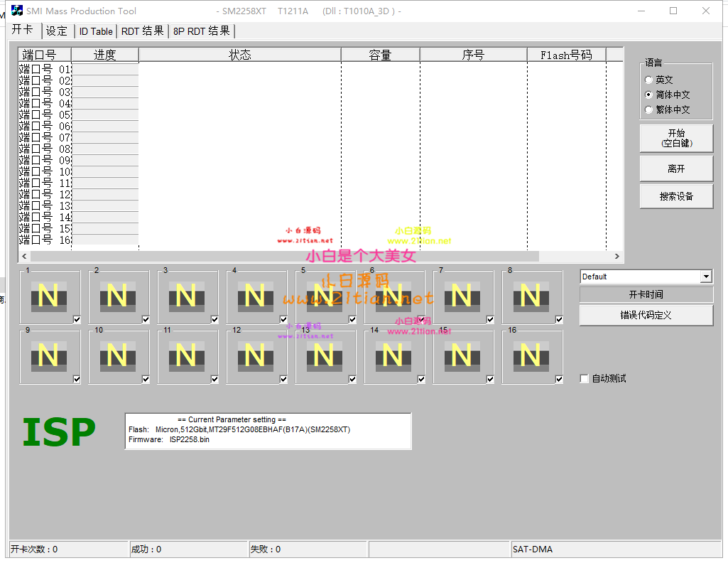This screenshot has width=728, height=563.
Task: Click the 容量 column header
Action: coord(380,55)
